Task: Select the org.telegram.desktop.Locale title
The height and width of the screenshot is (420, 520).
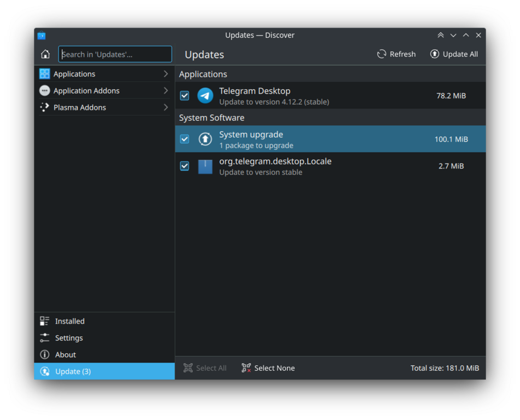Action: [x=275, y=161]
